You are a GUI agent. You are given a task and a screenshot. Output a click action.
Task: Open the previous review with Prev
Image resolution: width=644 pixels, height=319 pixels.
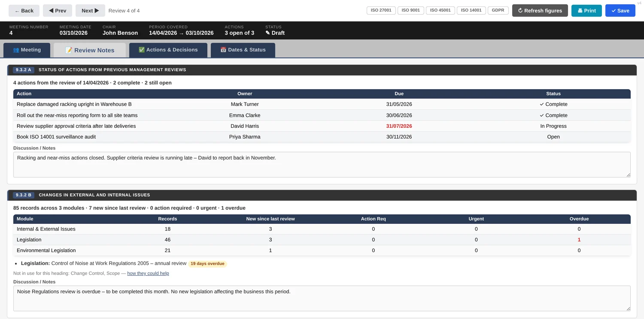click(x=58, y=11)
